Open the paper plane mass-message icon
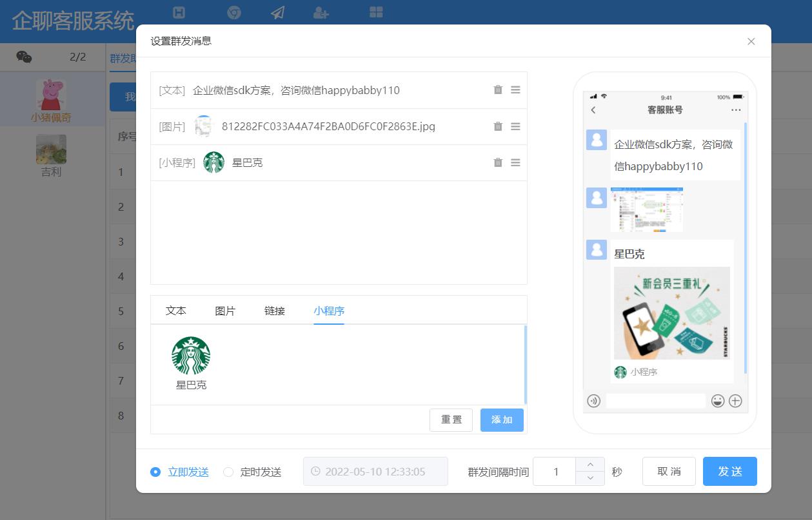This screenshot has height=520, width=812. point(277,13)
